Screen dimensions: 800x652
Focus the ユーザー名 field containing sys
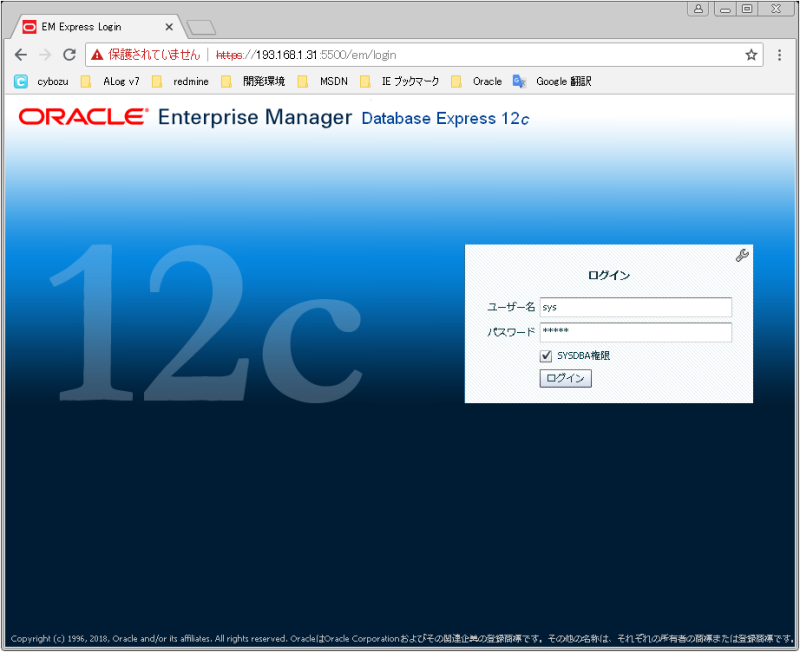pyautogui.click(x=636, y=307)
